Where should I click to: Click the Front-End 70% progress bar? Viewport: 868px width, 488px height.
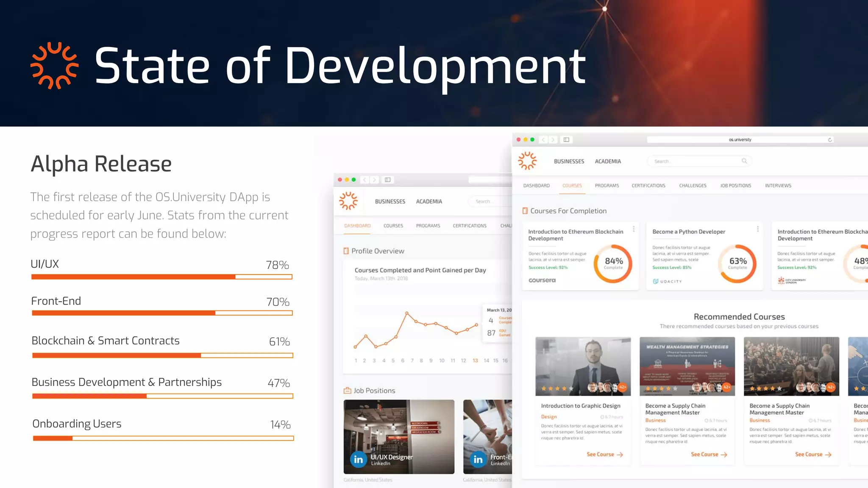tap(162, 313)
